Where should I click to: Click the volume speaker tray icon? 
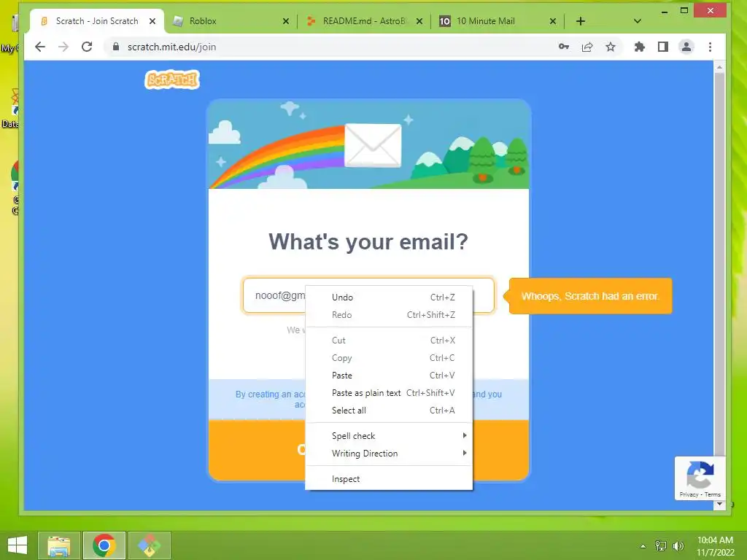pyautogui.click(x=678, y=545)
